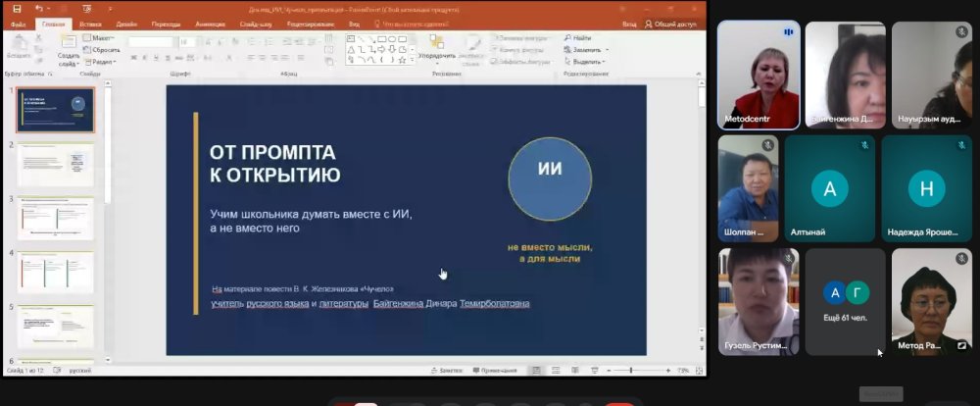Adjust the zoom slider in status bar
This screenshot has width=980, height=406.
[631, 371]
